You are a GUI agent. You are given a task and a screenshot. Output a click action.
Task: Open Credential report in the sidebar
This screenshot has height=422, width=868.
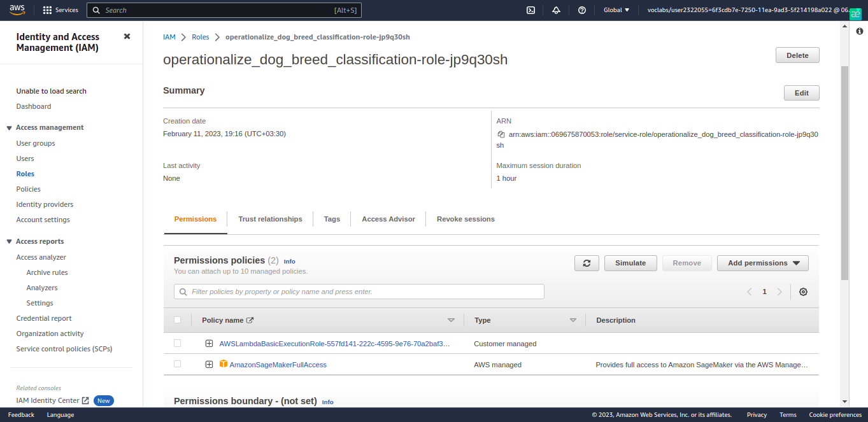(44, 318)
